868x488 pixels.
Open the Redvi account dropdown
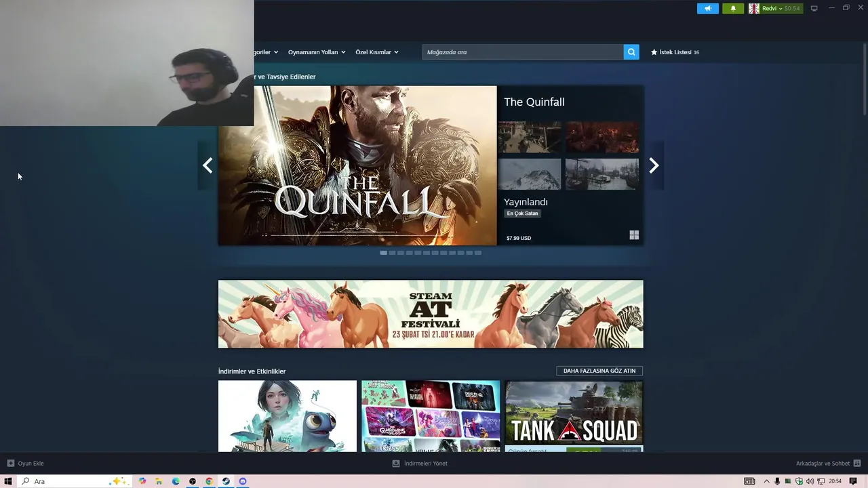pyautogui.click(x=772, y=8)
